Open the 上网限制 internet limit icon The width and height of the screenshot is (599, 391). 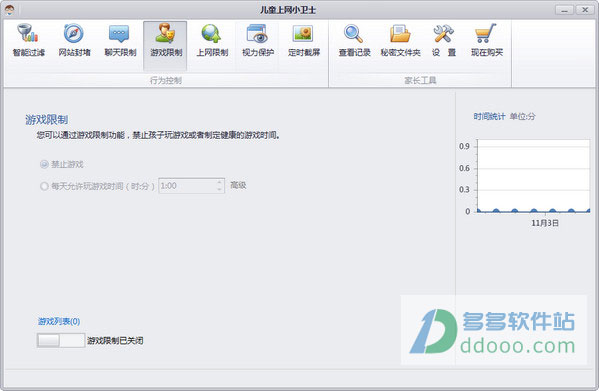(212, 34)
